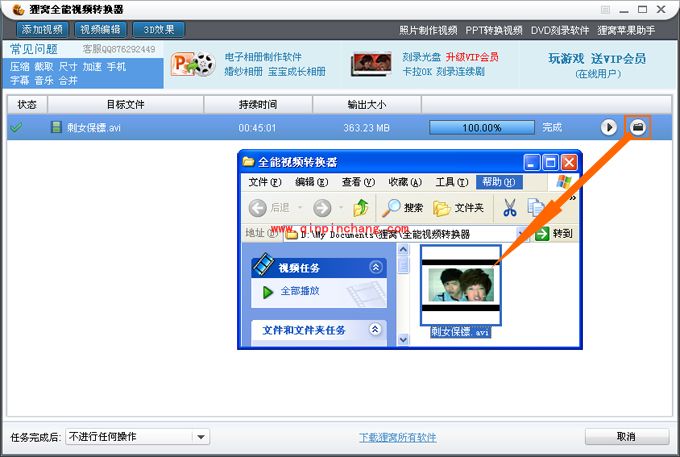This screenshot has height=457, width=680.
Task: Open the 手机 help topic
Action: [116, 67]
